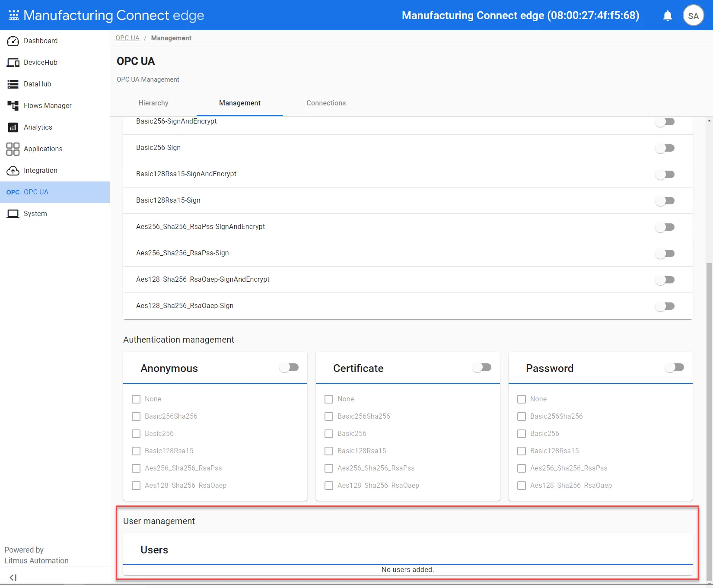Screen dimensions: 713x588
Task: Open the SA user avatar menu
Action: click(693, 16)
